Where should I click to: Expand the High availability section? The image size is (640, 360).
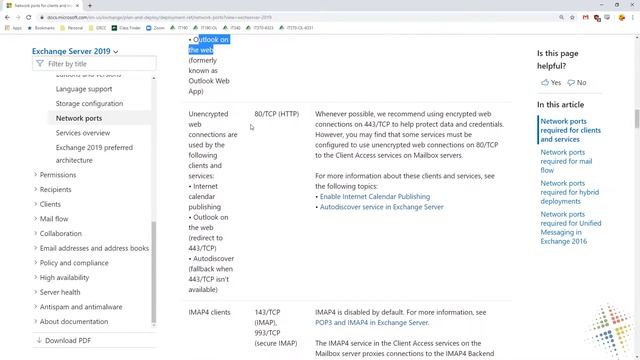[61, 278]
